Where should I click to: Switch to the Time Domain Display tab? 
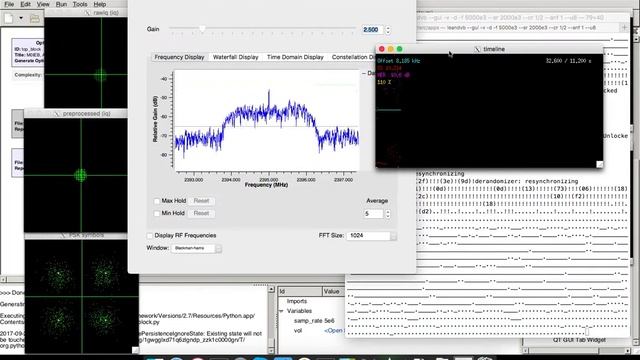[x=295, y=57]
